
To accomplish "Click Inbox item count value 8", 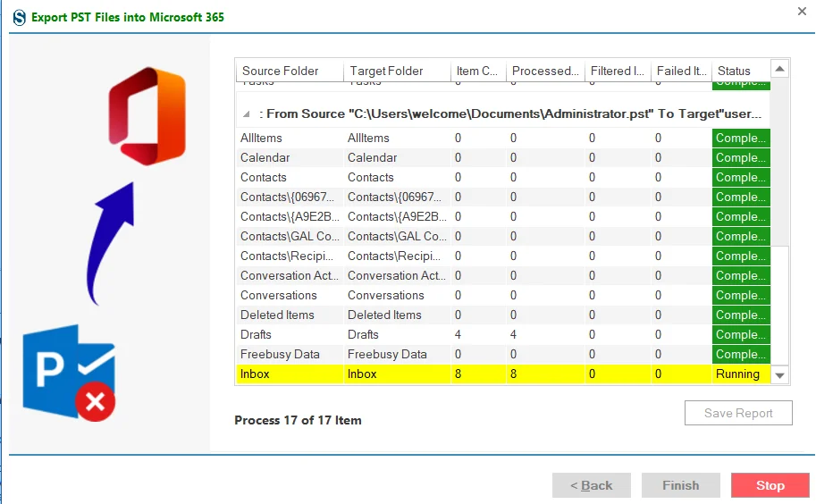I will pyautogui.click(x=458, y=374).
